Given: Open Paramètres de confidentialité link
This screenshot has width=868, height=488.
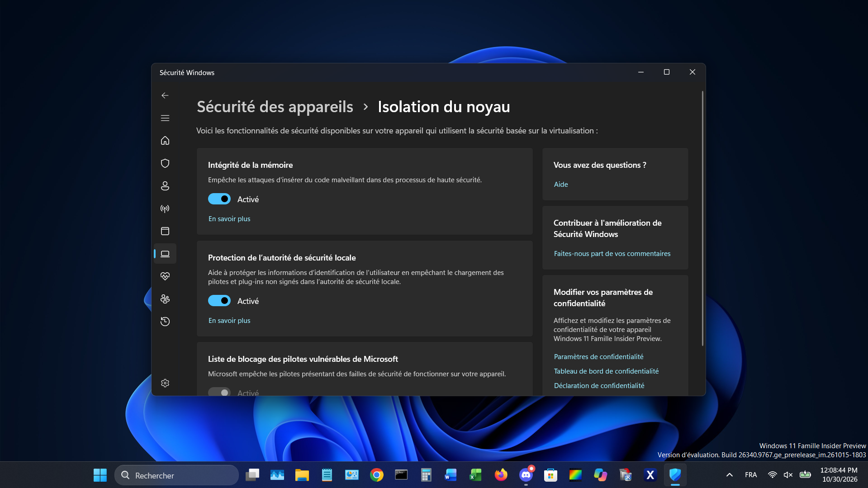Looking at the screenshot, I should click(x=598, y=356).
